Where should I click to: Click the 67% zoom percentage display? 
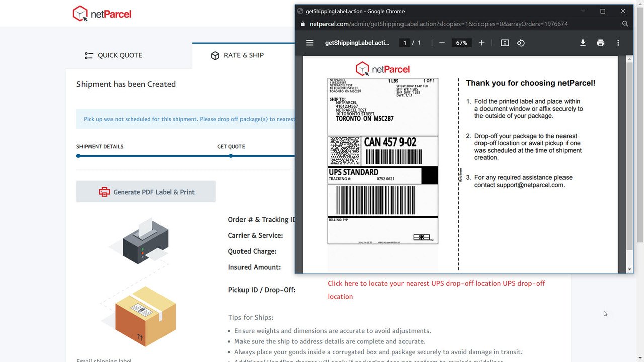[x=461, y=43]
